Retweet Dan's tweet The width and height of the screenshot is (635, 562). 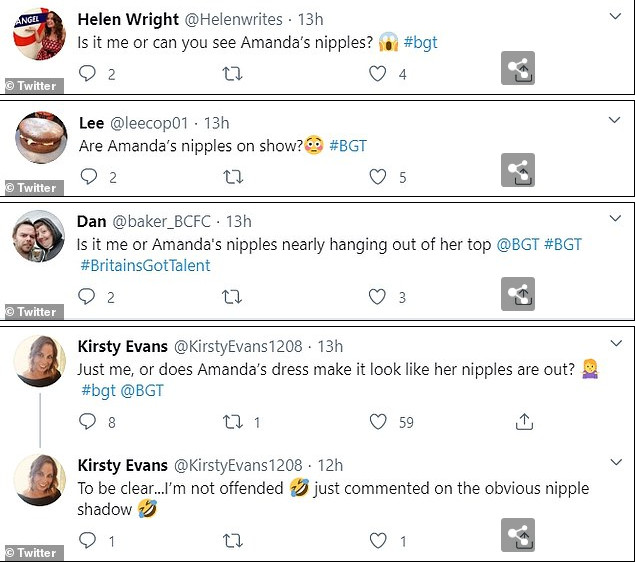tap(233, 296)
